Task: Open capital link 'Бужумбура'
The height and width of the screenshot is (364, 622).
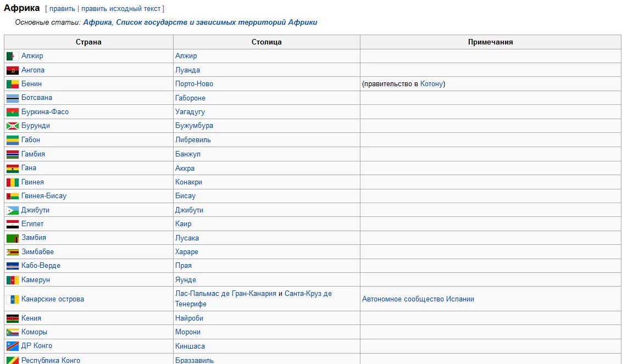Action: (x=195, y=126)
